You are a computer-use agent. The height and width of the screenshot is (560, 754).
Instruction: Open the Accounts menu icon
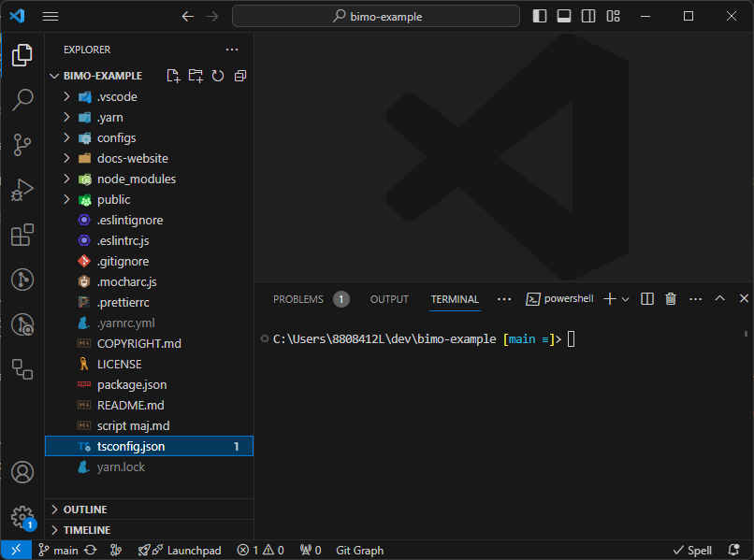22,472
